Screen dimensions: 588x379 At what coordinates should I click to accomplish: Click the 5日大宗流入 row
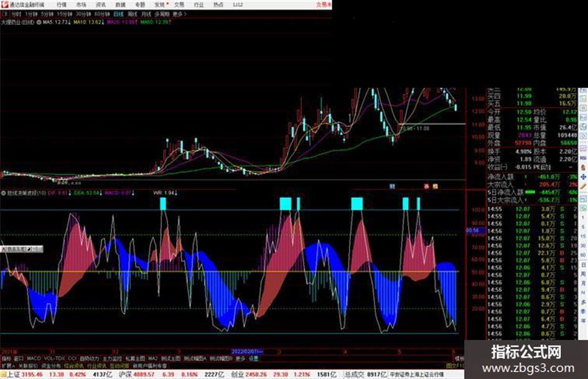(532, 200)
